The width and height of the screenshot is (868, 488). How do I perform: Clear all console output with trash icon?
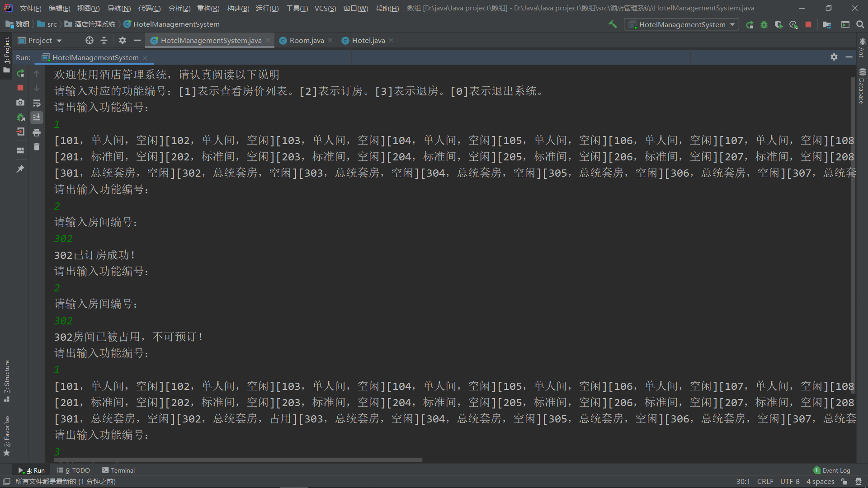[x=37, y=147]
